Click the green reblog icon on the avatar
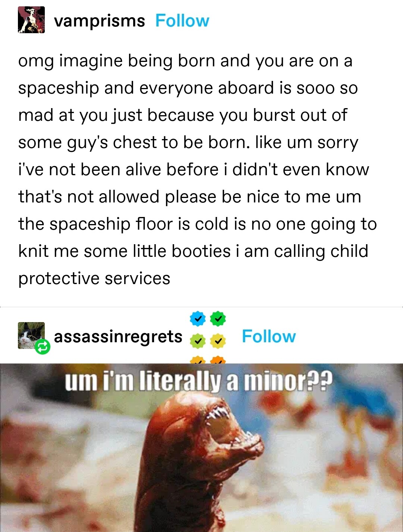Image resolution: width=403 pixels, height=532 pixels. pos(43,347)
